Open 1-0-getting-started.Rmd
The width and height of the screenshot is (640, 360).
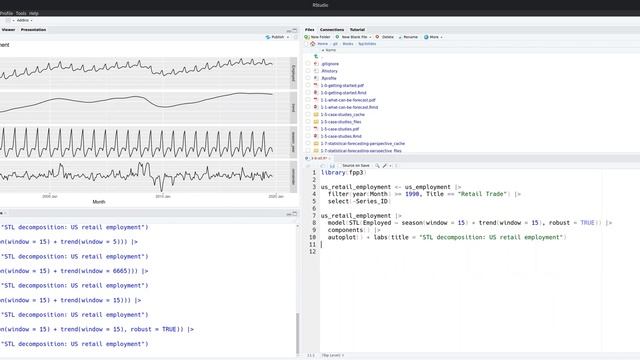344,93
